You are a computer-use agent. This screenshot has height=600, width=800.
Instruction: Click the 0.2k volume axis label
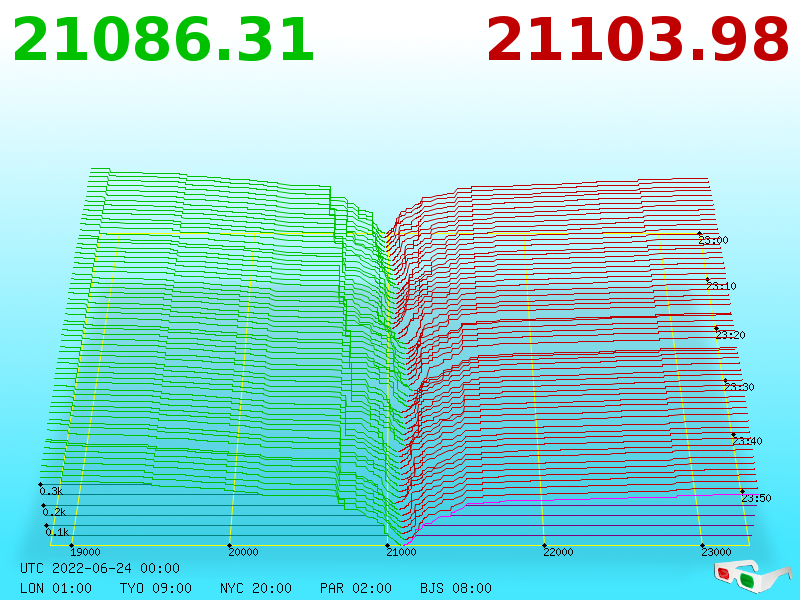54,512
